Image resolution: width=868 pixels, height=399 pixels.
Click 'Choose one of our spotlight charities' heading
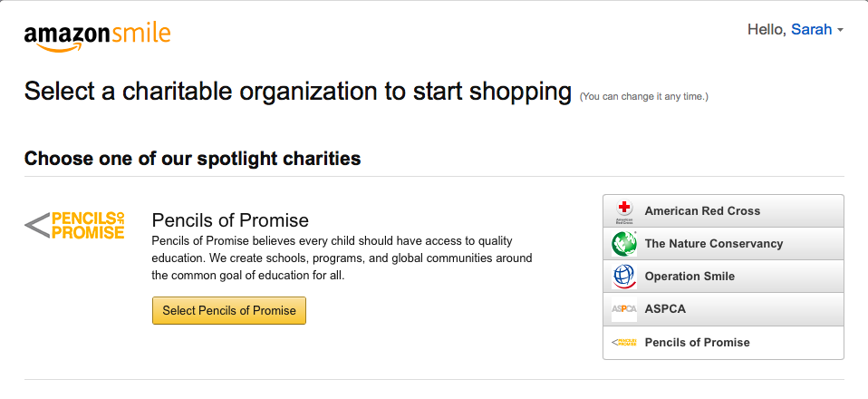(x=193, y=159)
